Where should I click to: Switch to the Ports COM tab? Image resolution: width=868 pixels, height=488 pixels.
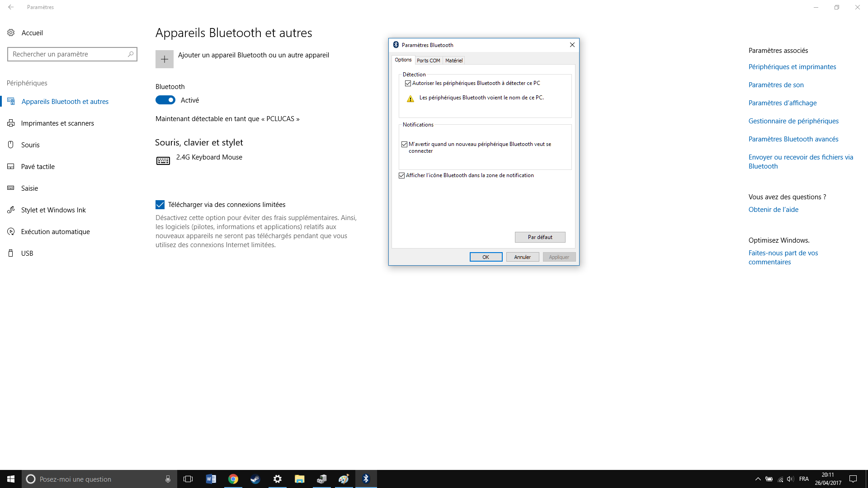click(x=428, y=61)
